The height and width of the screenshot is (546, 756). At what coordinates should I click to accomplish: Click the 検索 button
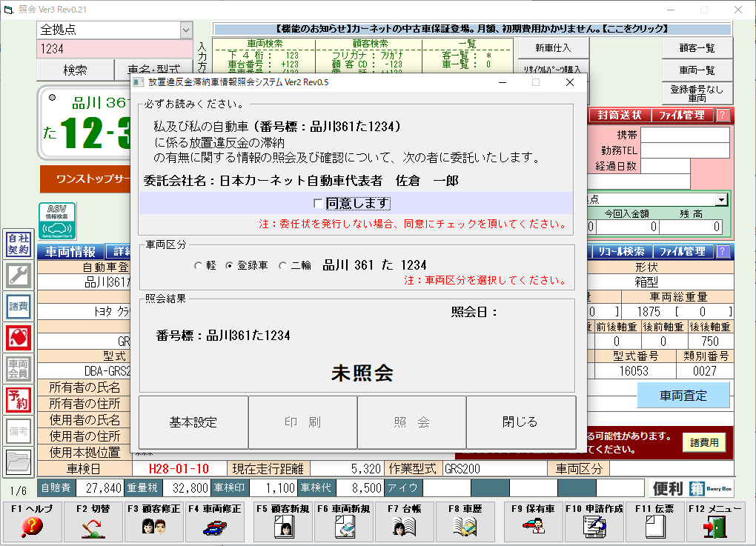point(75,70)
